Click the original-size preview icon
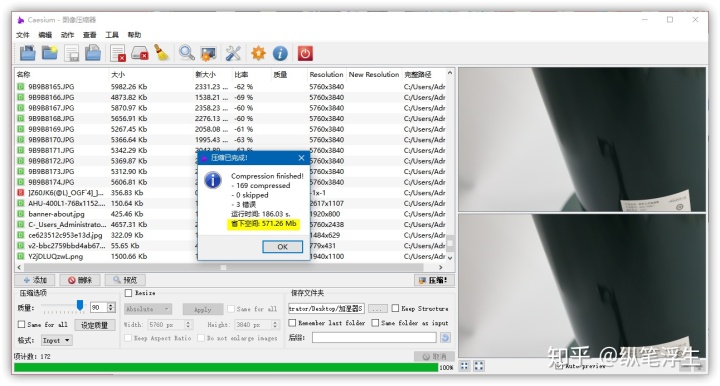720x386 pixels. coord(479,366)
